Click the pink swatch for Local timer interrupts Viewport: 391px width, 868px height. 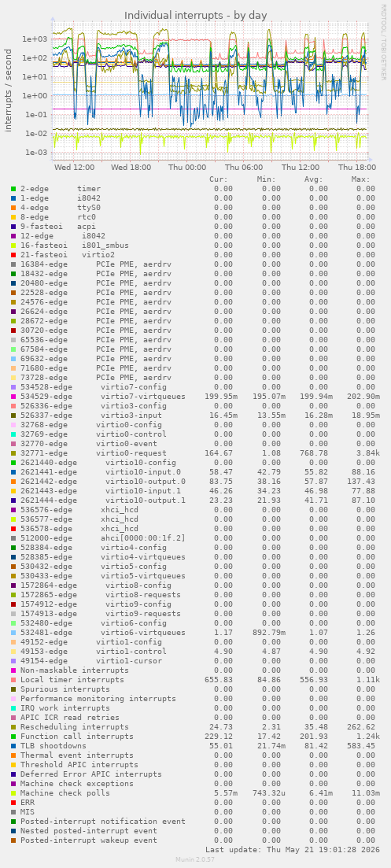(x=13, y=680)
